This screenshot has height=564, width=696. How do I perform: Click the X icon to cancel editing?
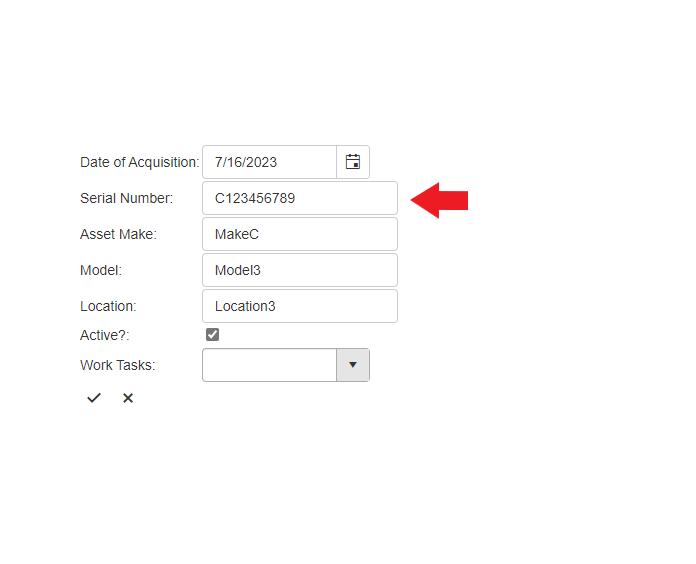128,398
